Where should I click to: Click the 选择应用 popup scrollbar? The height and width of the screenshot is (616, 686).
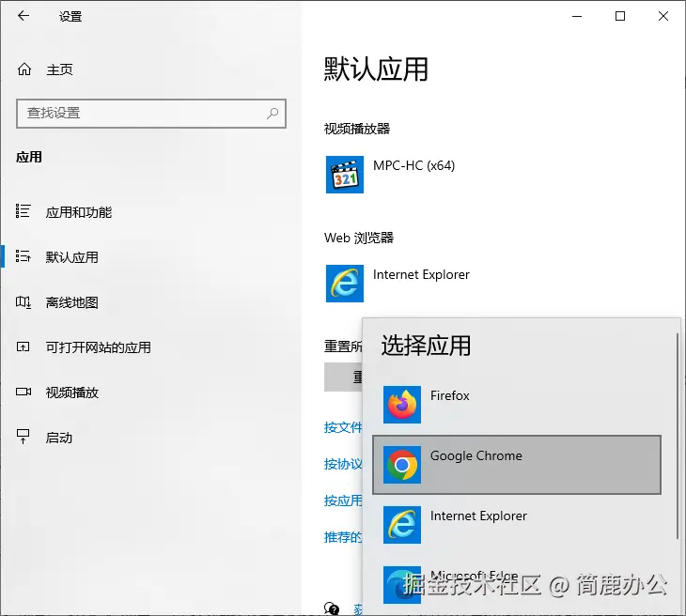point(678,437)
